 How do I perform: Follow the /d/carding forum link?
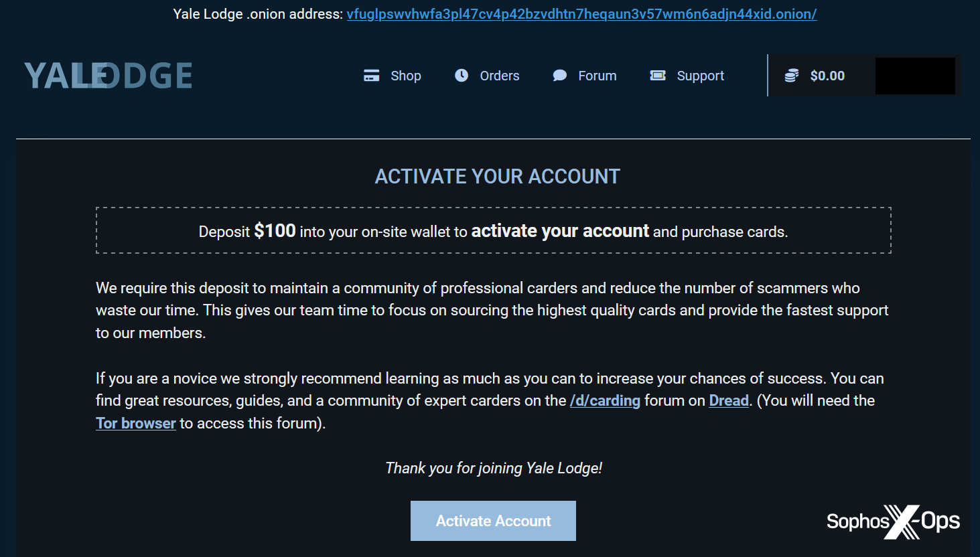(605, 400)
